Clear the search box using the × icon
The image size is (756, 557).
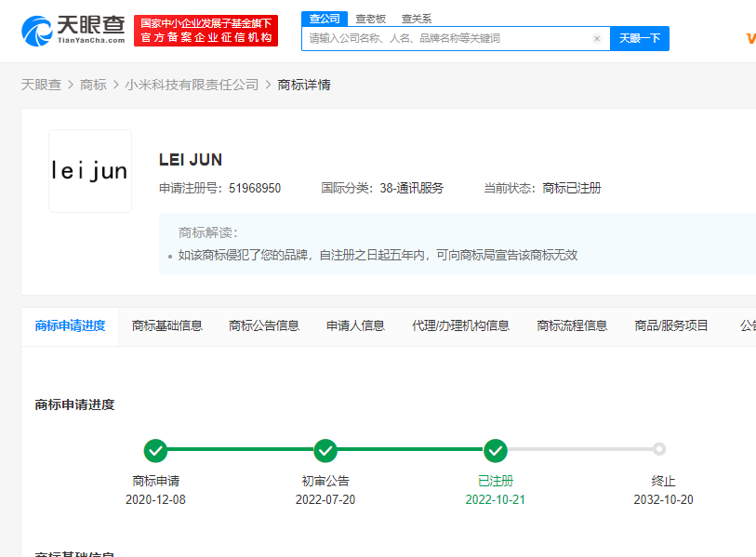(597, 38)
